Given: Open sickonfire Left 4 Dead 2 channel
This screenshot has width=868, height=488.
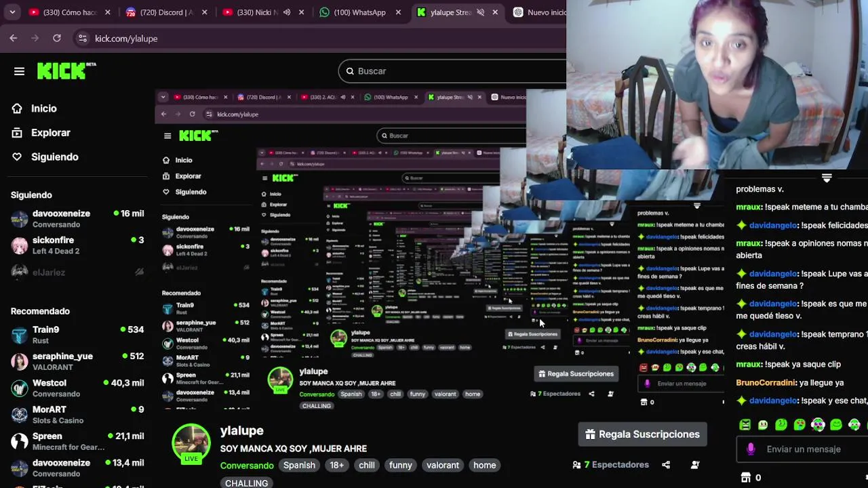Looking at the screenshot, I should [77, 245].
